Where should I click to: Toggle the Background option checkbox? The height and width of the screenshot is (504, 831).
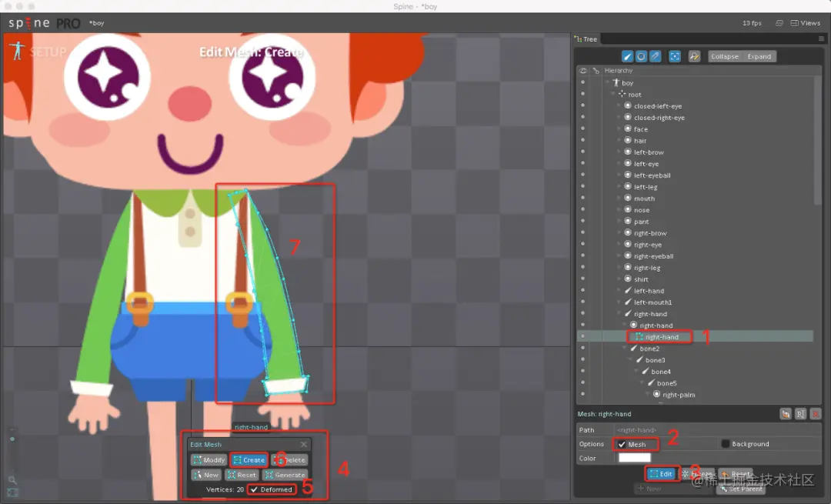point(726,443)
